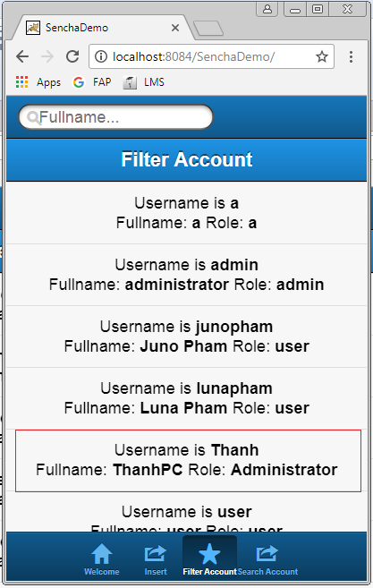Open the LMS bookmark
The width and height of the screenshot is (373, 588).
[144, 82]
